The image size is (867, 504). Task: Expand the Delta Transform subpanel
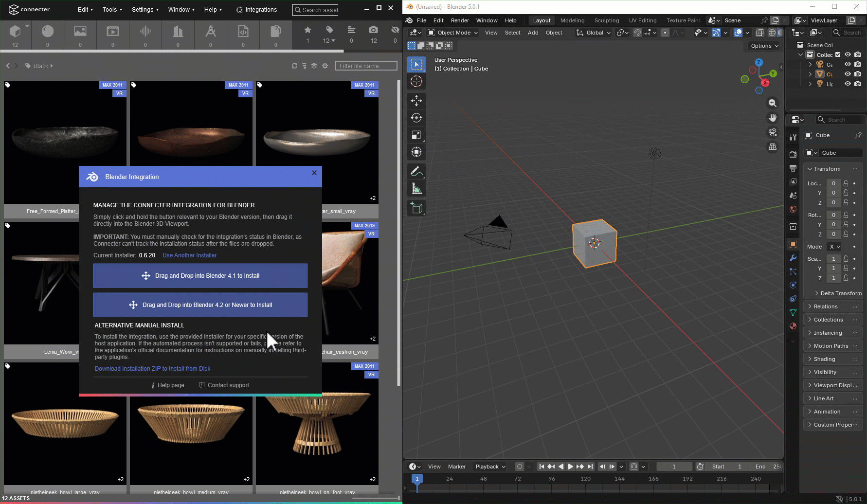[838, 293]
